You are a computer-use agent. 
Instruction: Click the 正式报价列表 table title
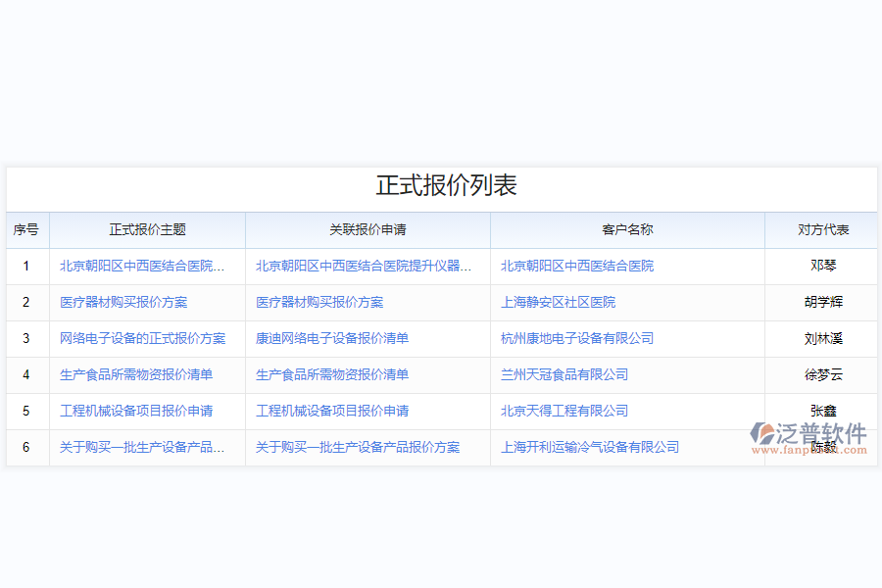(x=441, y=184)
